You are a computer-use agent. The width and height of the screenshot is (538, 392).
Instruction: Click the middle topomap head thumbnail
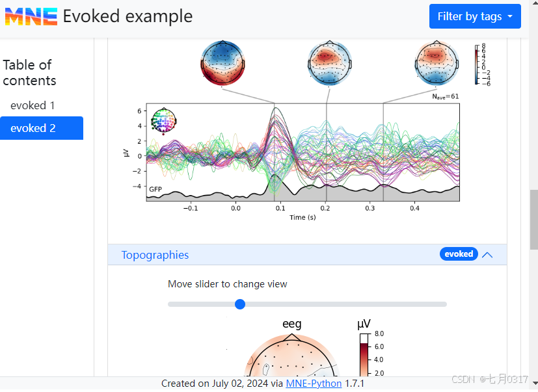[329, 63]
